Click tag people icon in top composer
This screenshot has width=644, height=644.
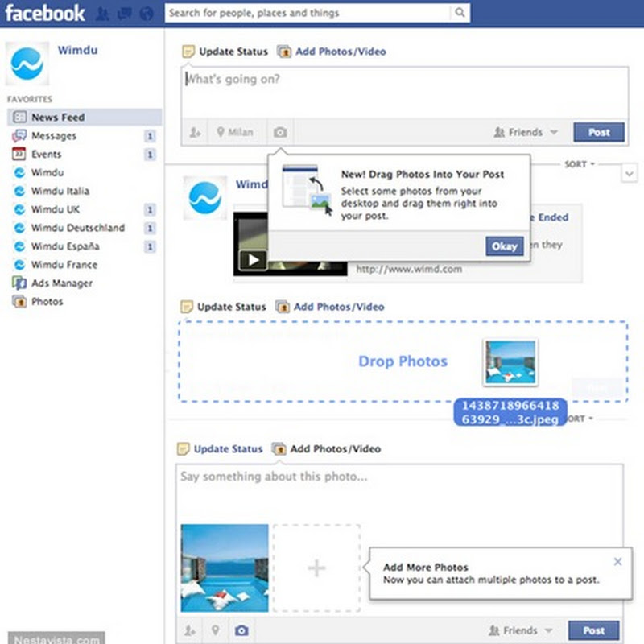click(x=195, y=132)
